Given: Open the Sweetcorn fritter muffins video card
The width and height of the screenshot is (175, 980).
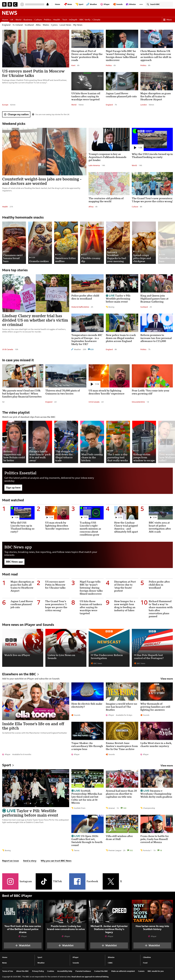Looking at the screenshot, I should click(x=66, y=243).
